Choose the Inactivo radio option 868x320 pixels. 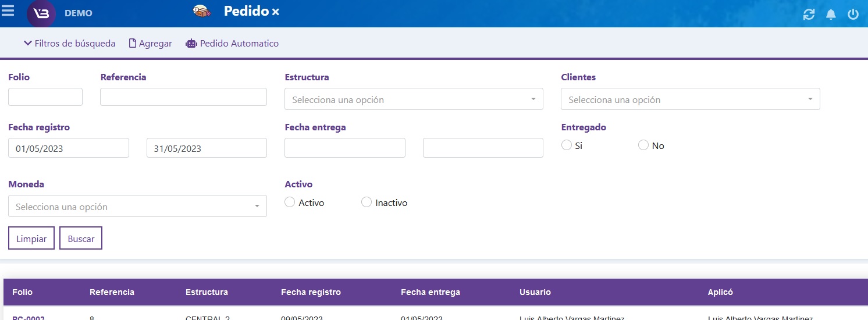click(x=367, y=202)
